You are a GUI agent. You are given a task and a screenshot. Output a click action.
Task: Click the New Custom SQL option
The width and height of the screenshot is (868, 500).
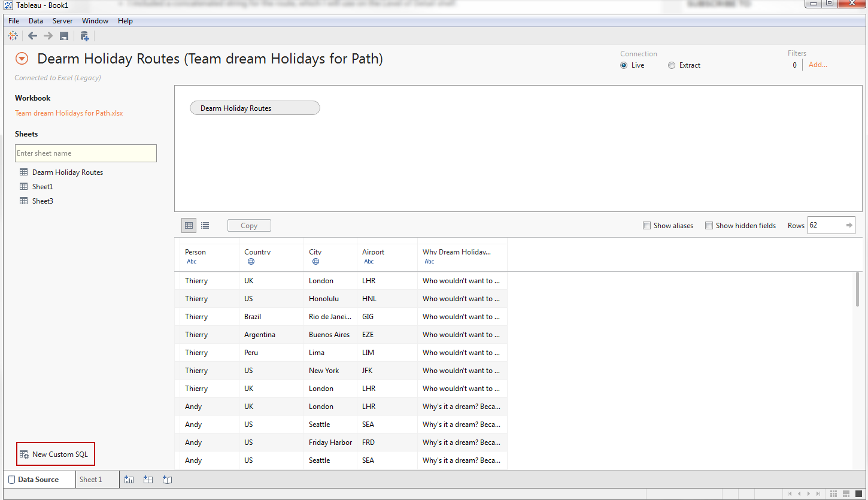point(56,454)
